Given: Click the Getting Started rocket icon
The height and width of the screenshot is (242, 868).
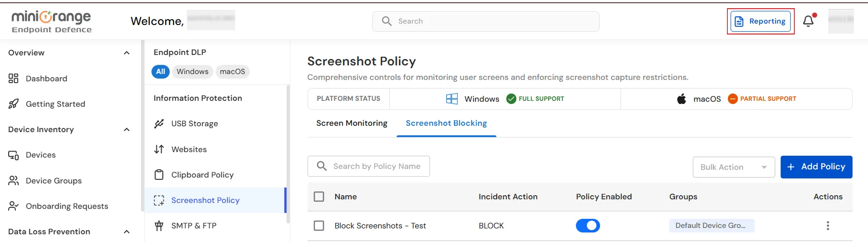Looking at the screenshot, I should point(14,104).
